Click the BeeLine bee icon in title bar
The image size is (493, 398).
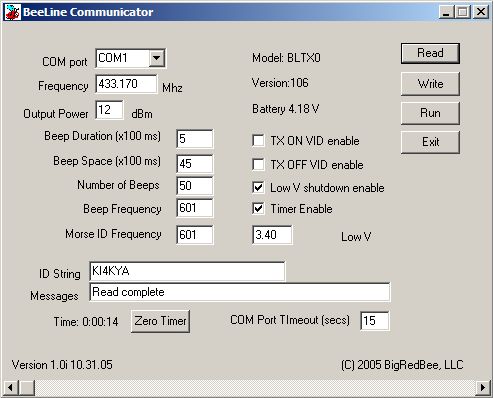pos(13,12)
